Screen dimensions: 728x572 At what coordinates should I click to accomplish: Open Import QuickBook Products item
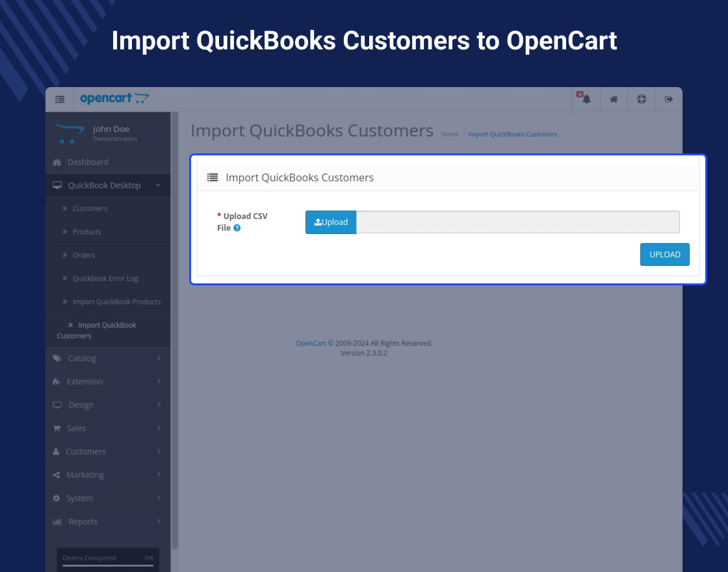coord(108,302)
